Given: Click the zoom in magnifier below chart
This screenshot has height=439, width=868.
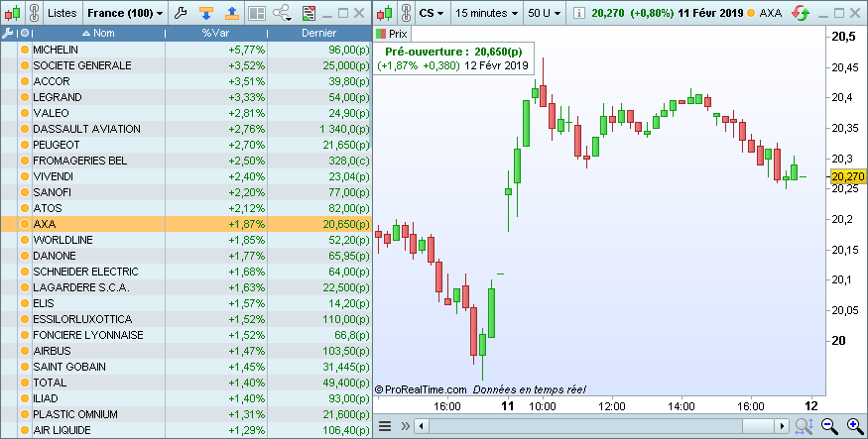Looking at the screenshot, I should click(x=853, y=426).
